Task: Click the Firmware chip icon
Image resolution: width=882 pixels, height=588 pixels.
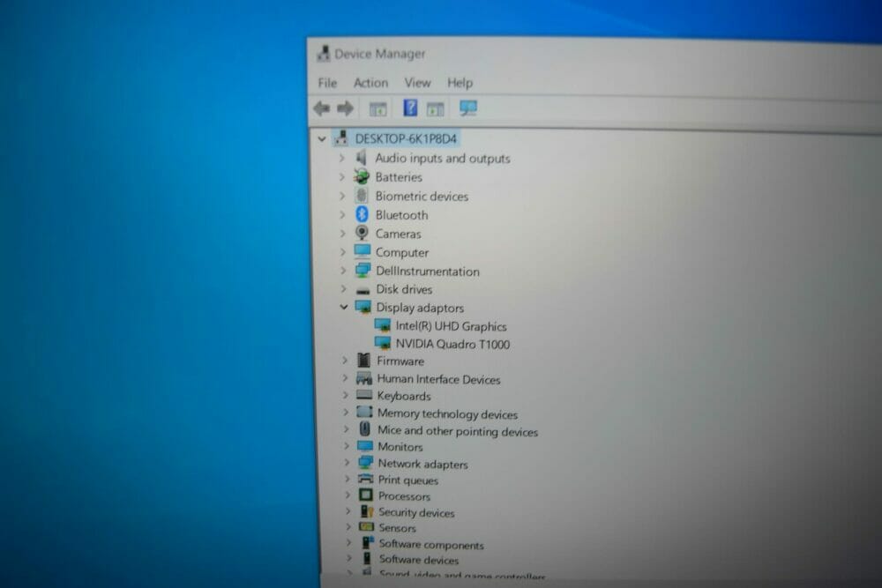Action: click(x=364, y=361)
